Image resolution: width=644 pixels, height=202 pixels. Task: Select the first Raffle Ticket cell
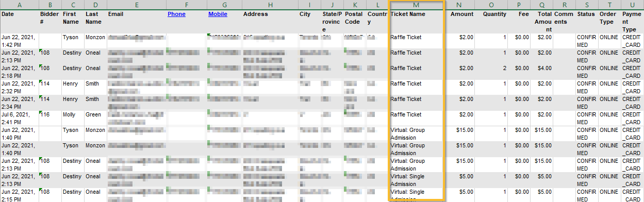coord(416,41)
